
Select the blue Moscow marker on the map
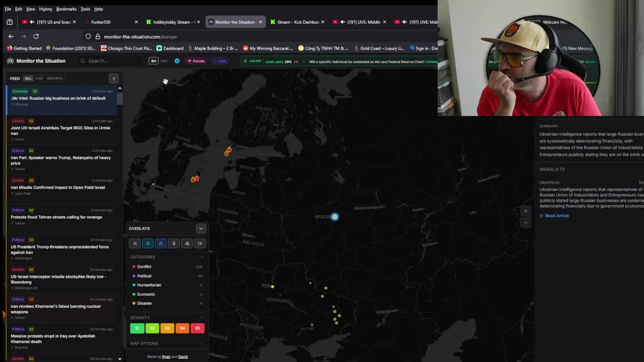coord(335,217)
